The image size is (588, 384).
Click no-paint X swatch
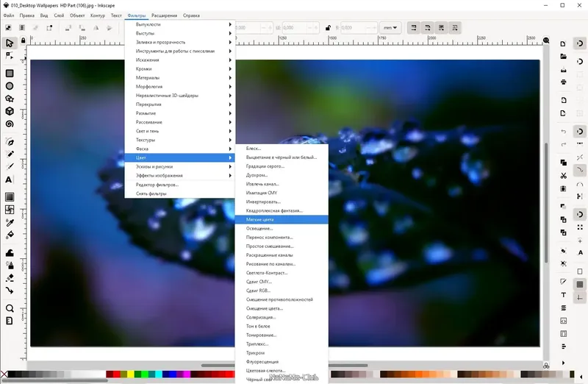[4, 374]
